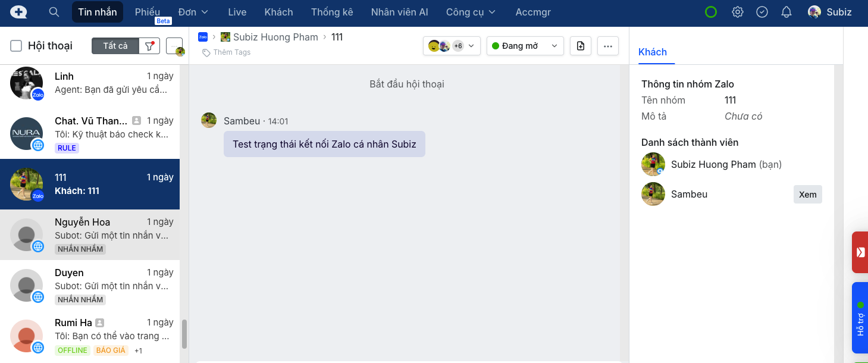Select the Tất cả filter toggle
The height and width of the screenshot is (363, 868).
115,46
